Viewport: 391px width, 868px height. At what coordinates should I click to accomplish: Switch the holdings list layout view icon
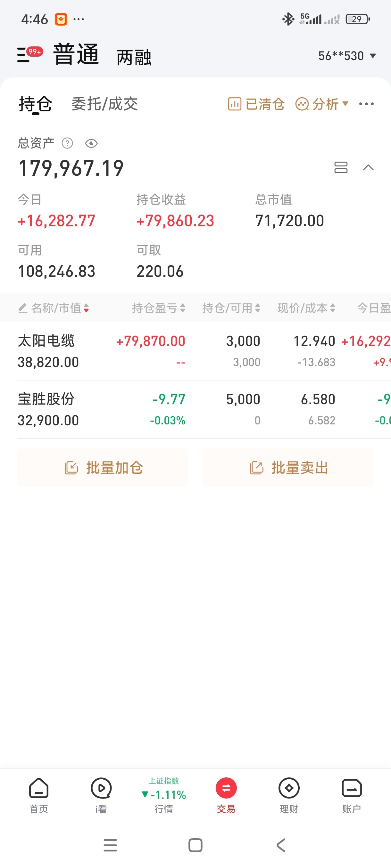coord(341,167)
